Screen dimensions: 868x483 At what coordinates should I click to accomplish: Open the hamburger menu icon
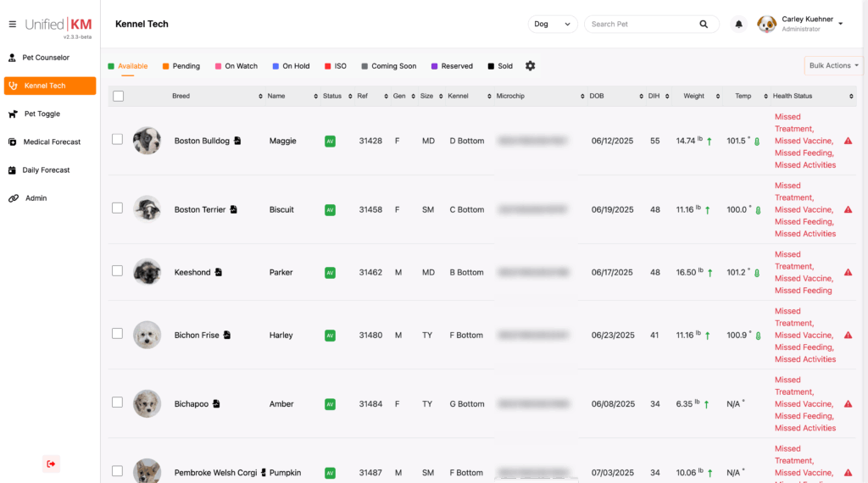pyautogui.click(x=12, y=25)
